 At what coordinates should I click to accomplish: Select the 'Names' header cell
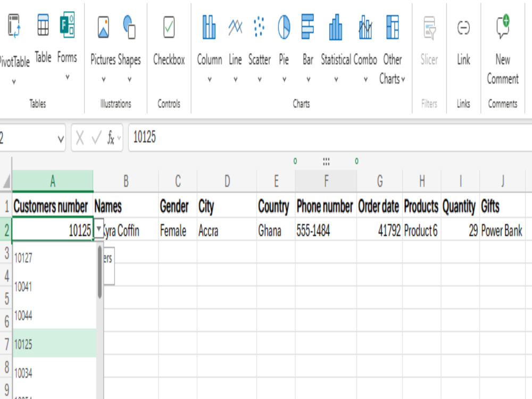pos(126,206)
